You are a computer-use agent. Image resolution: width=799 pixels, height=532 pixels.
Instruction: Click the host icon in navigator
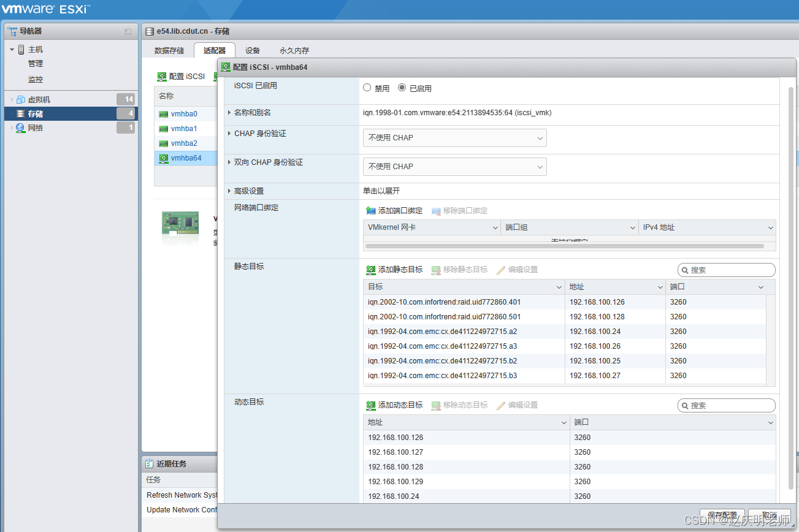pyautogui.click(x=21, y=50)
